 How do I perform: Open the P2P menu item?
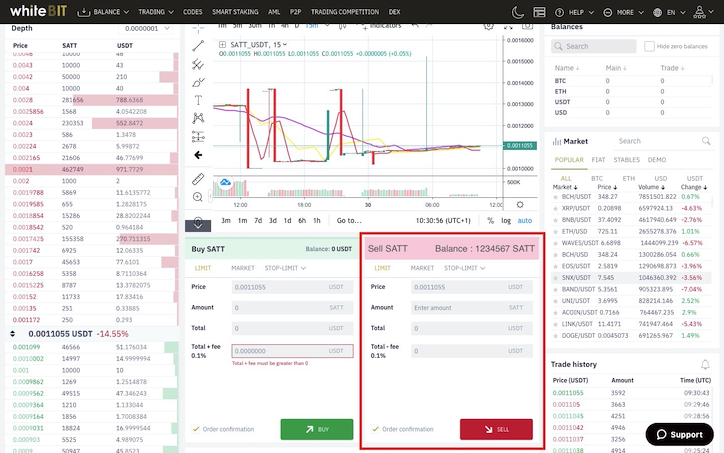(296, 12)
